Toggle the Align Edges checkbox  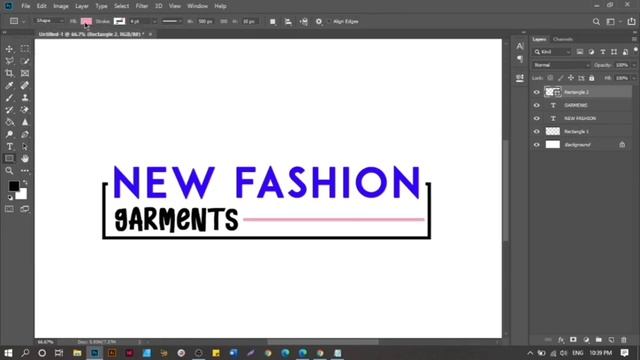329,22
